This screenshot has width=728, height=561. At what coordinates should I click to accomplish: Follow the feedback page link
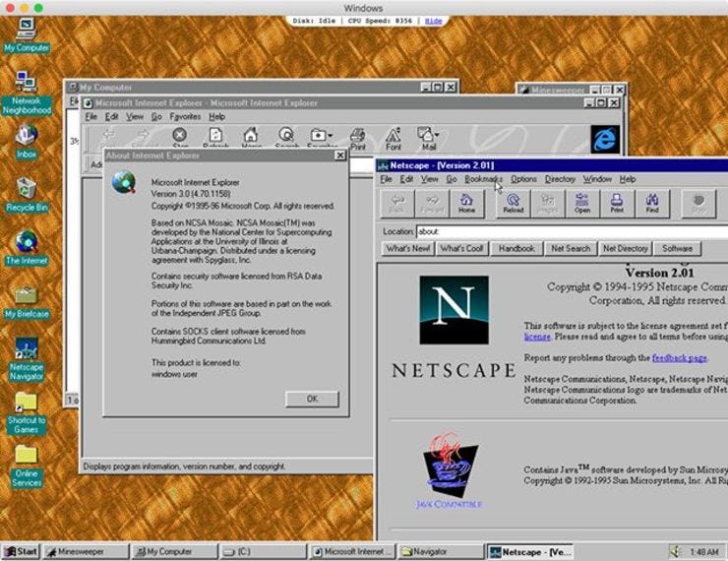[x=679, y=358]
